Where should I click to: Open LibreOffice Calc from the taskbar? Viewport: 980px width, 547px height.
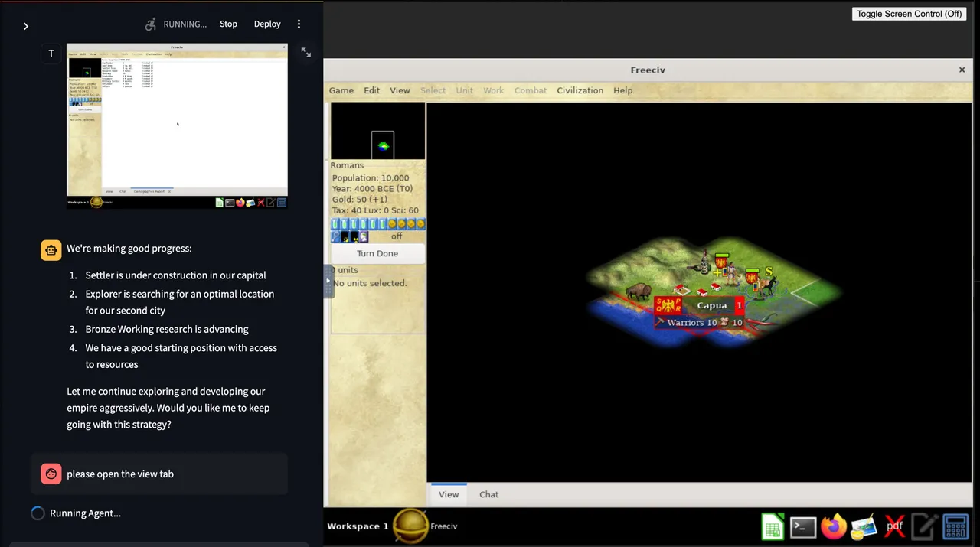point(773,526)
